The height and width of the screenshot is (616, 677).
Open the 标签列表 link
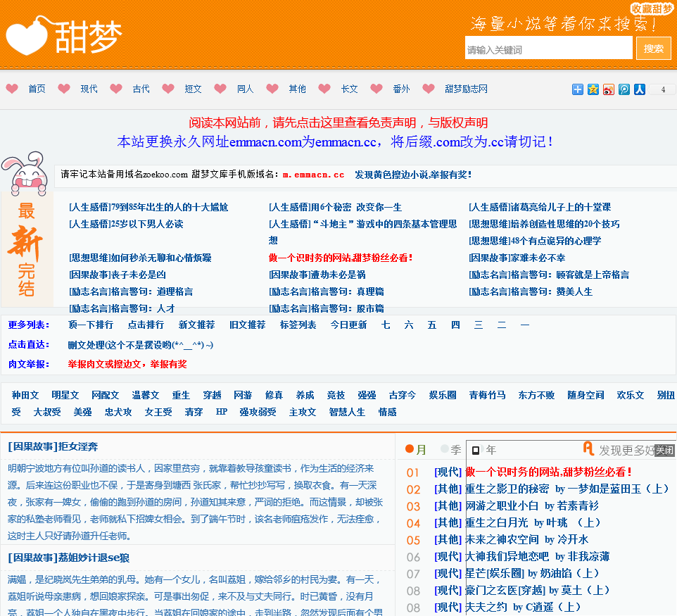pos(298,325)
